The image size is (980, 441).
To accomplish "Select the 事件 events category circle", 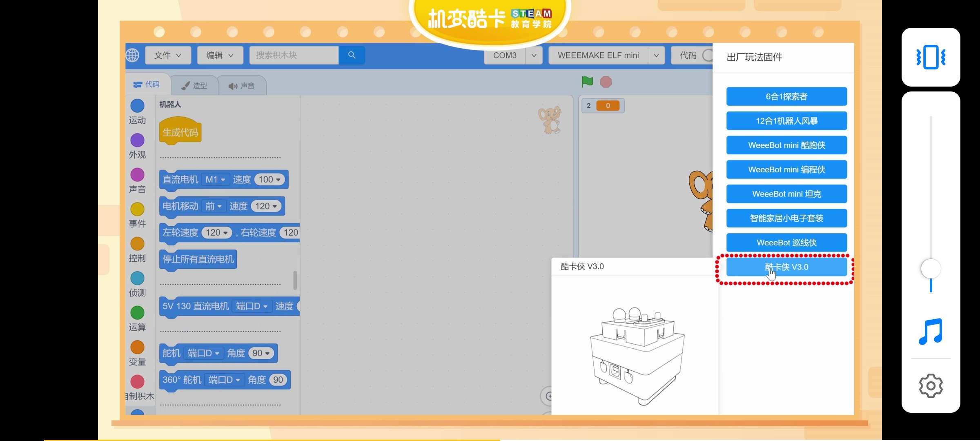I will (x=137, y=209).
